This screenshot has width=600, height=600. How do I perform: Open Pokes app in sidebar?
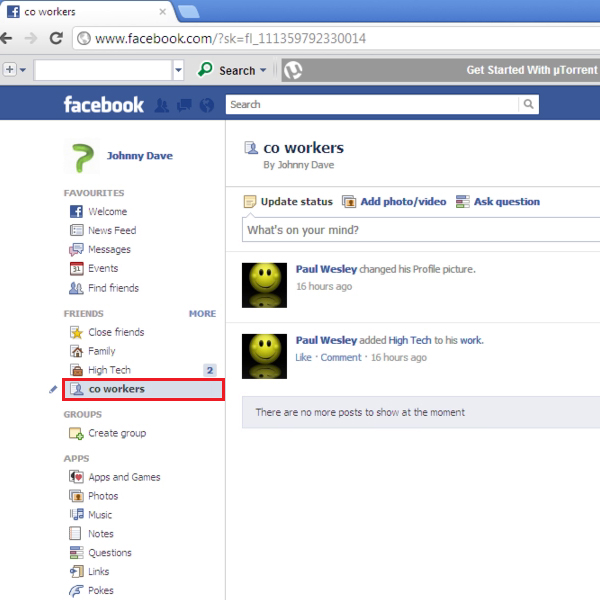click(x=101, y=590)
